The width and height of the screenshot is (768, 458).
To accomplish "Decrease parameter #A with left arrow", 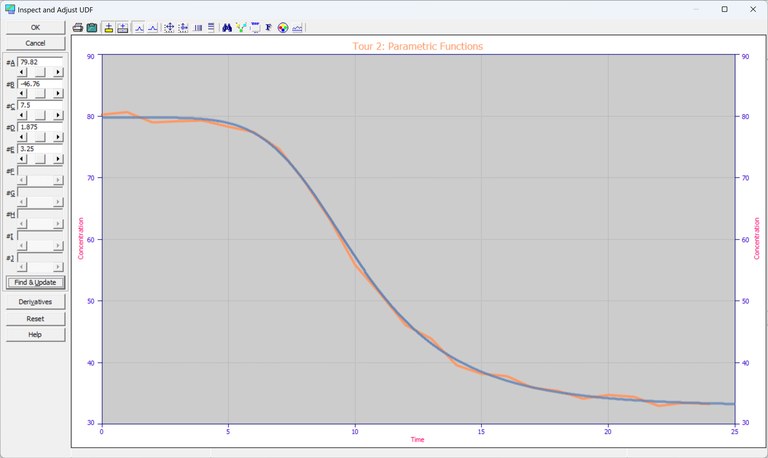I will pyautogui.click(x=22, y=72).
